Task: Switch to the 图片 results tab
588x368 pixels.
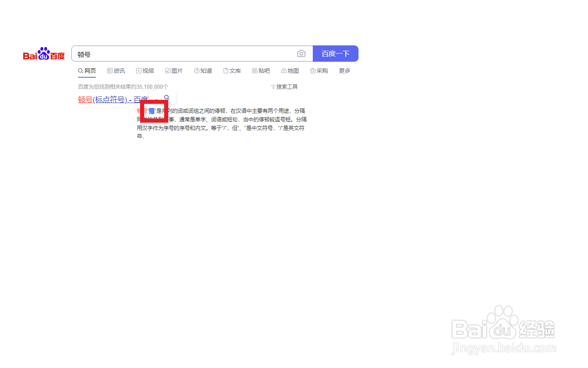Action: [x=174, y=70]
